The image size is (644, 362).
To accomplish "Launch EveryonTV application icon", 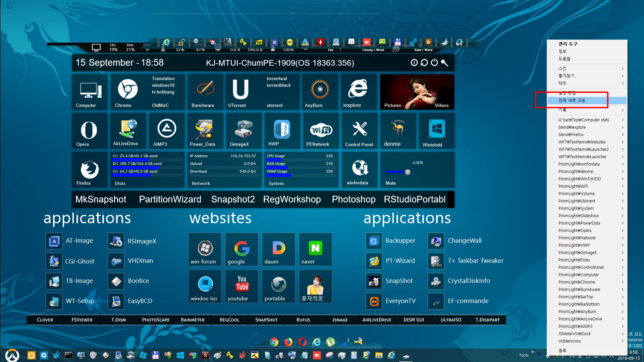I will 374,301.
